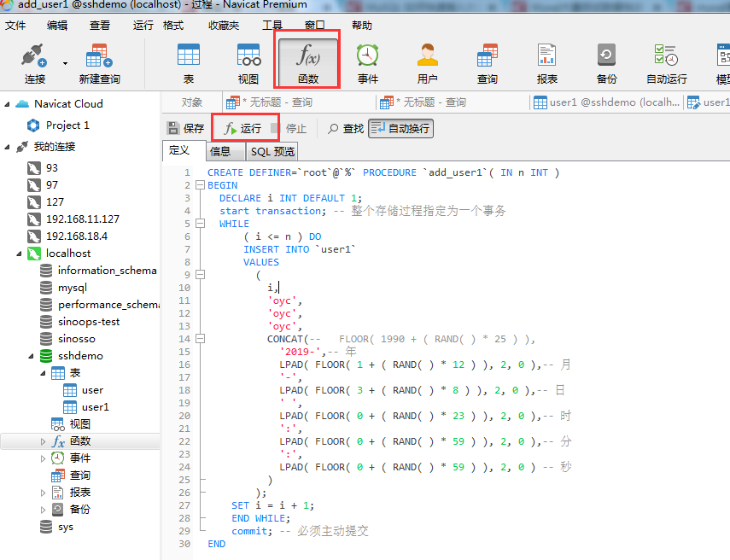Click the 停止 stop button

pyautogui.click(x=289, y=129)
